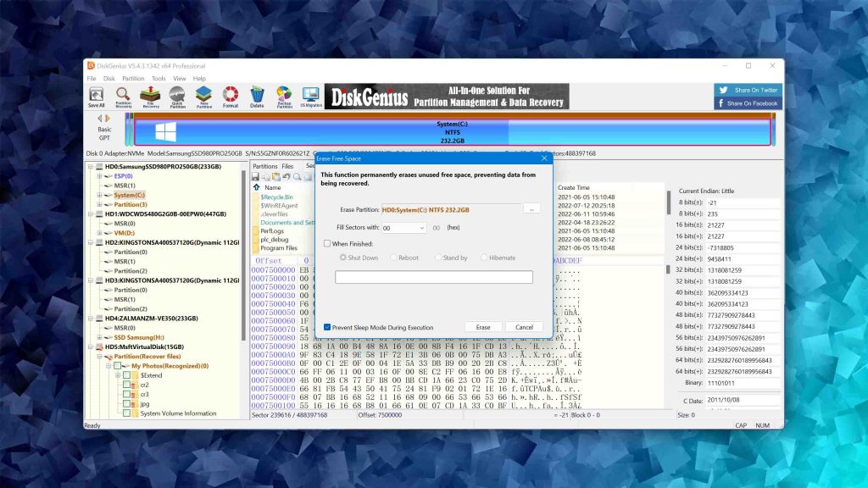Enable the When Finished checkbox

(327, 243)
